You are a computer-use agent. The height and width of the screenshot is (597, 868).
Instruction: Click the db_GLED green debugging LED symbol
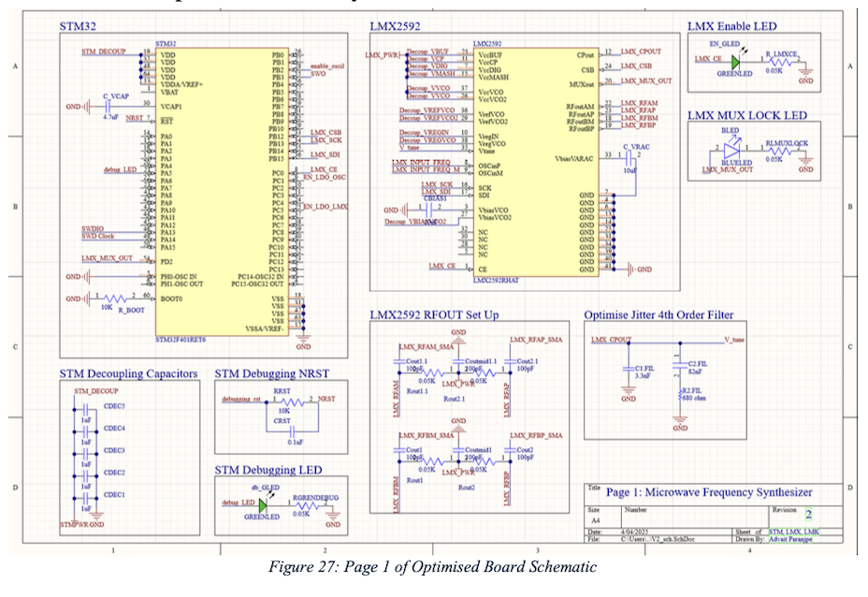click(x=262, y=504)
